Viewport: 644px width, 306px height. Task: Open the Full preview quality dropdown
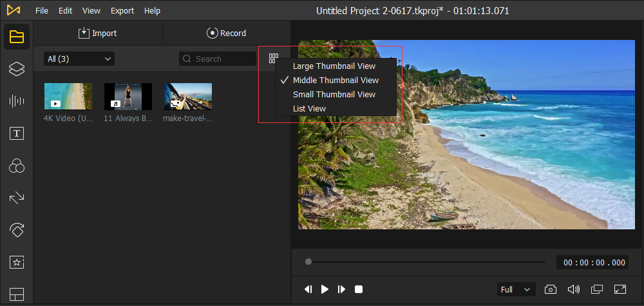coord(516,289)
